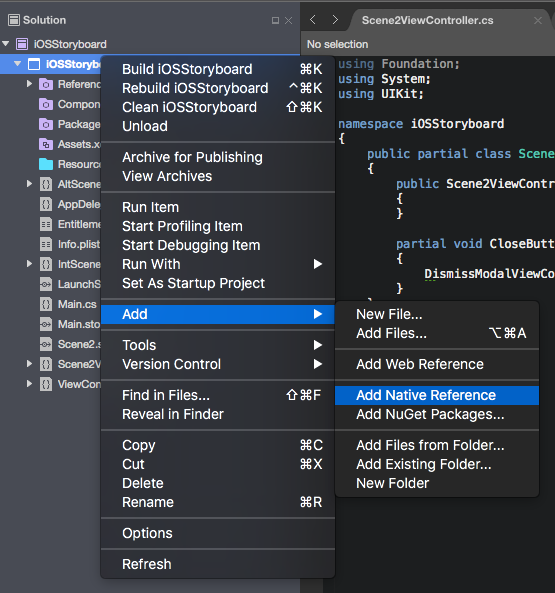Viewport: 555px width, 593px height.
Task: Click the Main.storyboard file icon
Action: tap(46, 324)
